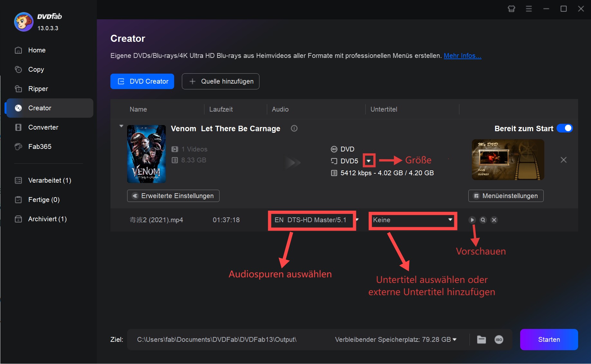
Task: Follow the Mehr Infos... link
Action: (x=463, y=56)
